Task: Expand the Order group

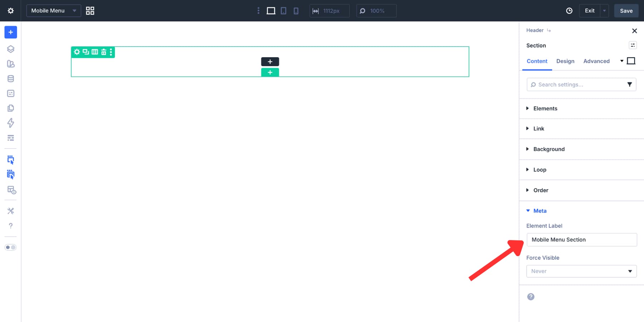Action: click(582, 190)
